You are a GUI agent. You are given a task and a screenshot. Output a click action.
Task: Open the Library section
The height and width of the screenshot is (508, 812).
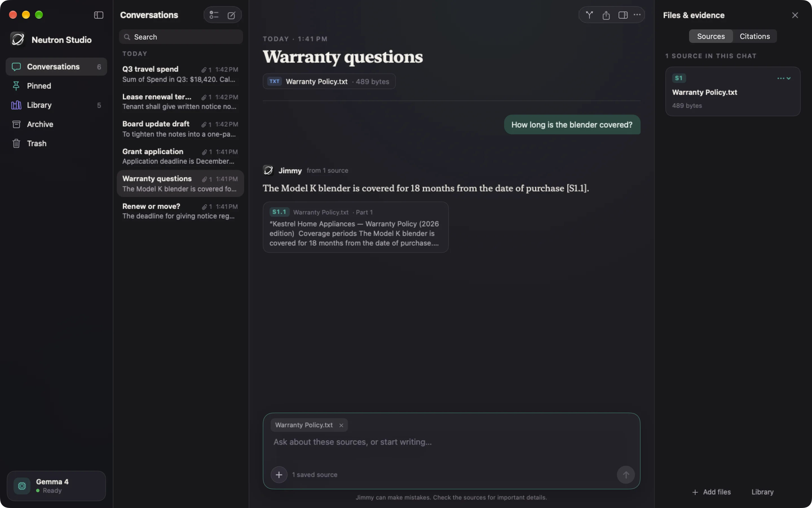pos(56,105)
